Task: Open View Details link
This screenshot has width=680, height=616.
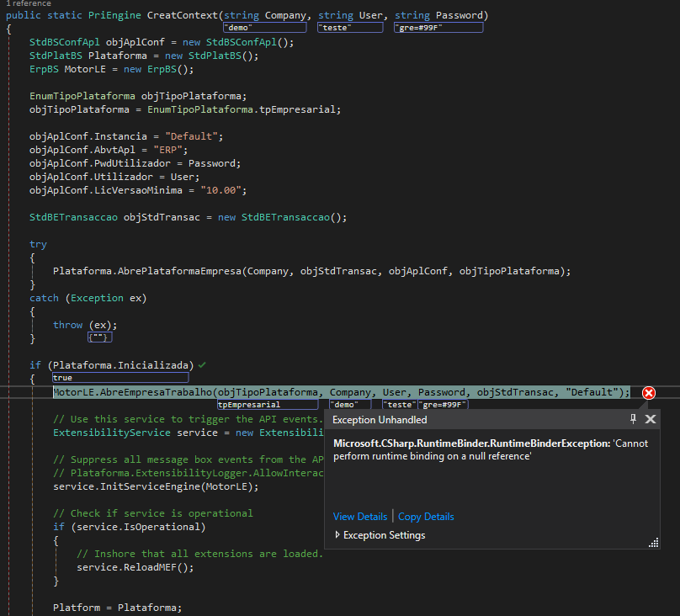Action: pos(360,517)
